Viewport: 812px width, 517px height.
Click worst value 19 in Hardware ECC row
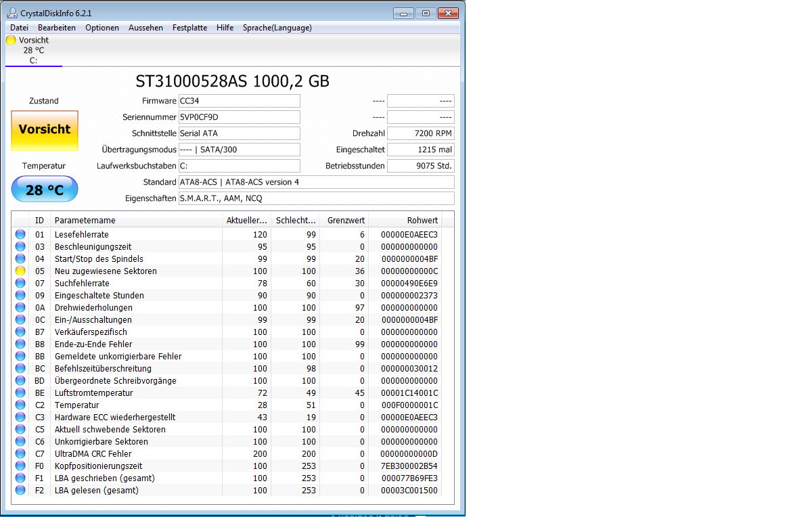(311, 417)
